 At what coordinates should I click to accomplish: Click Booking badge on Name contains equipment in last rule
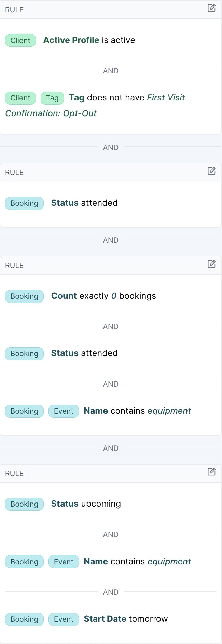(24, 562)
